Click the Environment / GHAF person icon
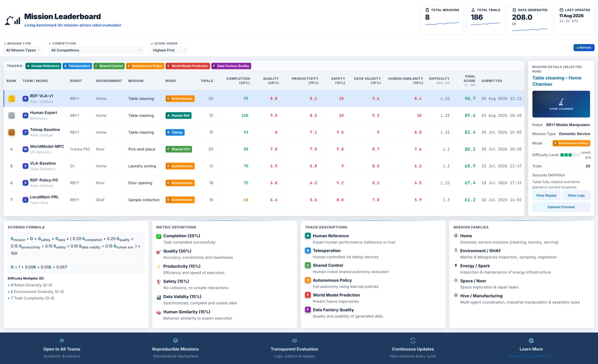The width and height of the screenshot is (598, 364). (456, 250)
